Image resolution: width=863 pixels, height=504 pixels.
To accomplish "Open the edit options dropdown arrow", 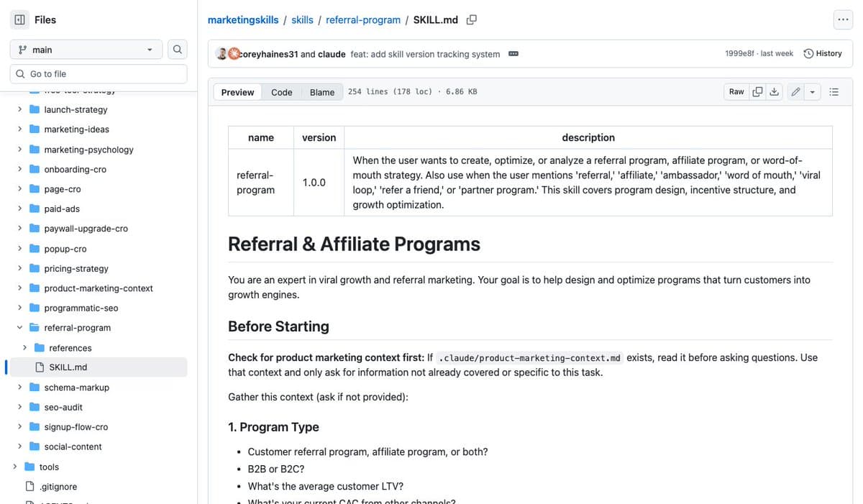I will point(813,92).
